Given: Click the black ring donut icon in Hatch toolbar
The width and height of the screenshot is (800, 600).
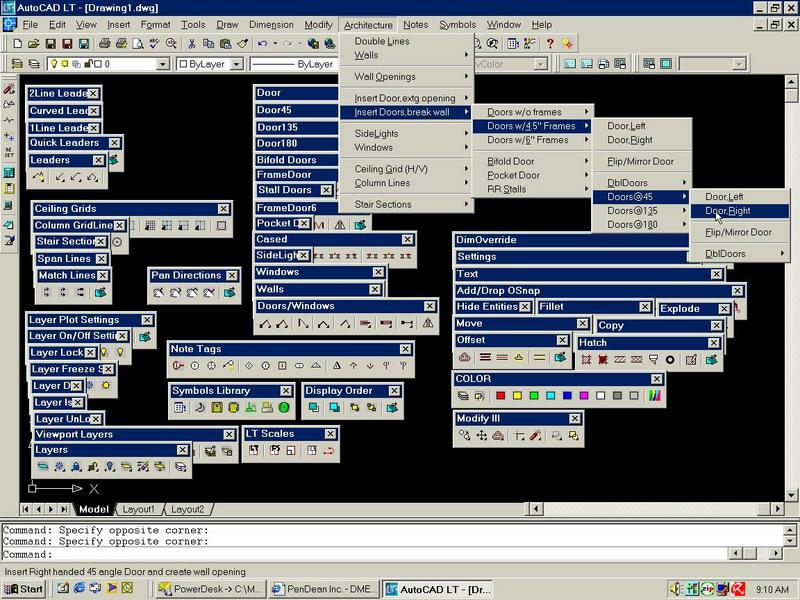Looking at the screenshot, I should [x=670, y=360].
